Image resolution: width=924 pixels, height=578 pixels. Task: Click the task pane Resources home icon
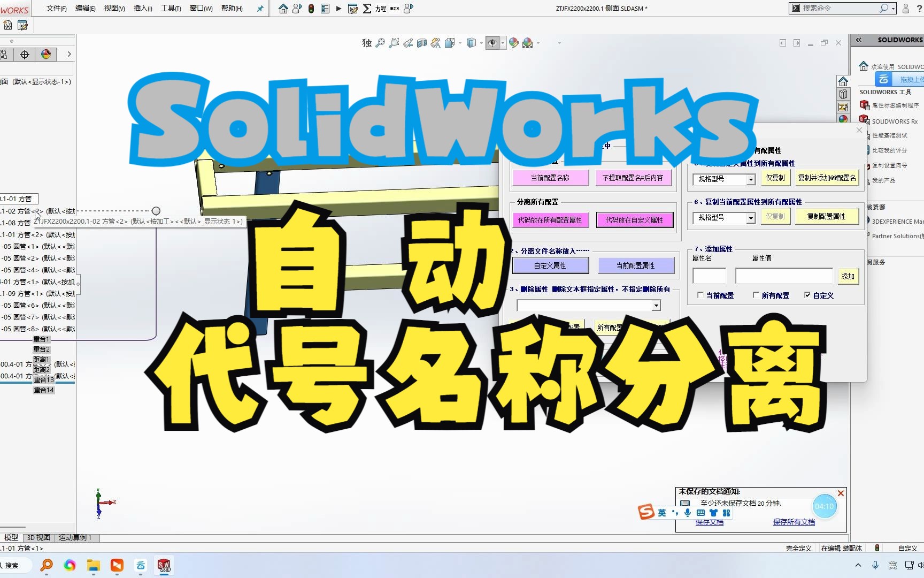pos(843,81)
